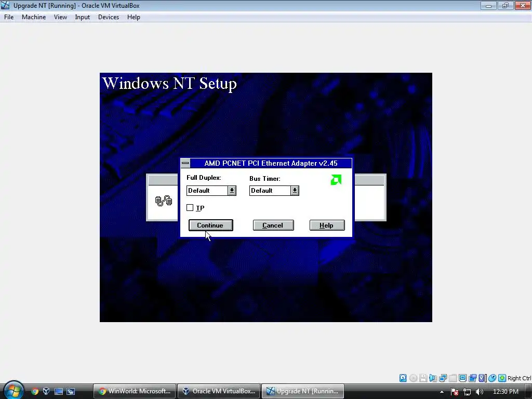Click the Full Duplex label
The width and height of the screenshot is (532, 399).
click(x=204, y=178)
